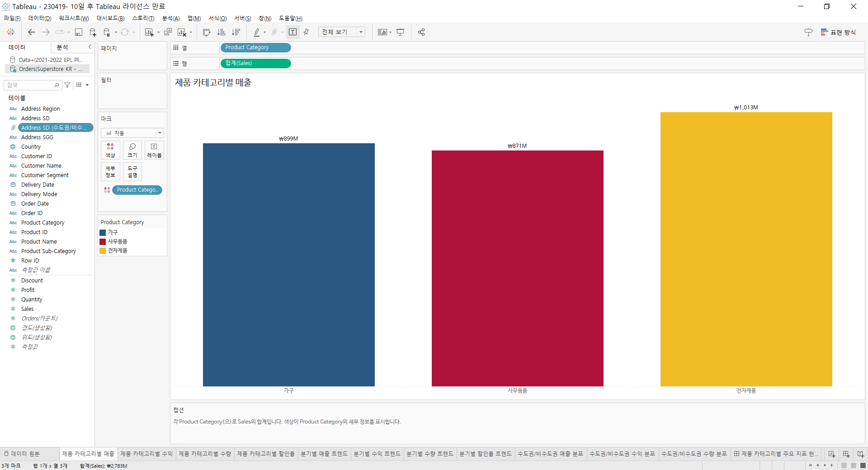Click the highlight pen icon
Screen dimensions: 868x470
(x=257, y=32)
